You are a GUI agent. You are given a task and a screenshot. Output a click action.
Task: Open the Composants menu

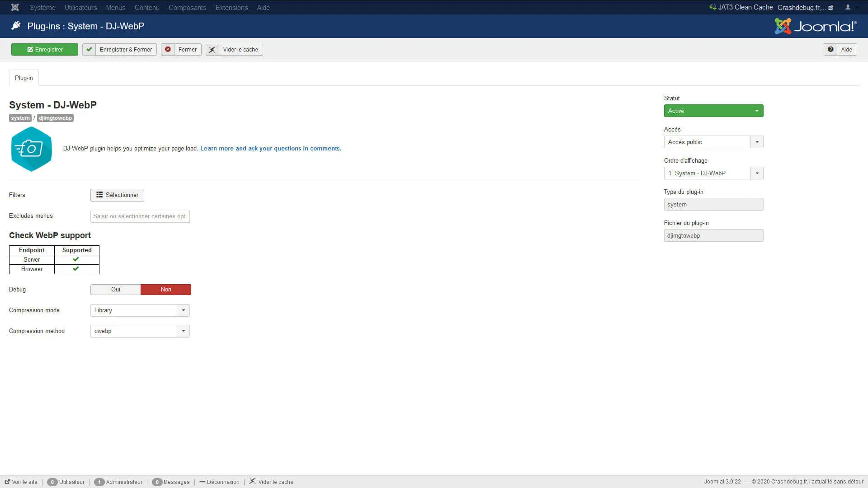(187, 8)
